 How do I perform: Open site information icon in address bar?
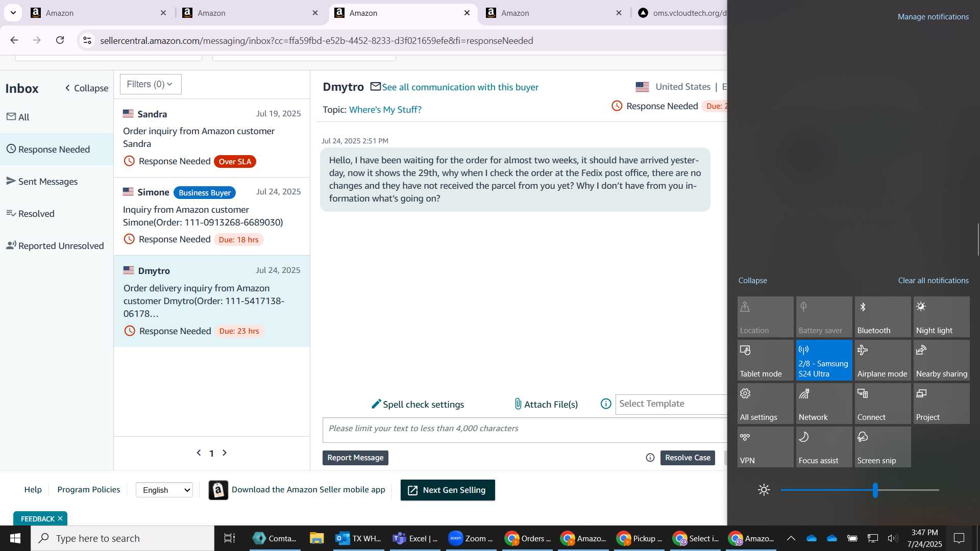tap(87, 40)
